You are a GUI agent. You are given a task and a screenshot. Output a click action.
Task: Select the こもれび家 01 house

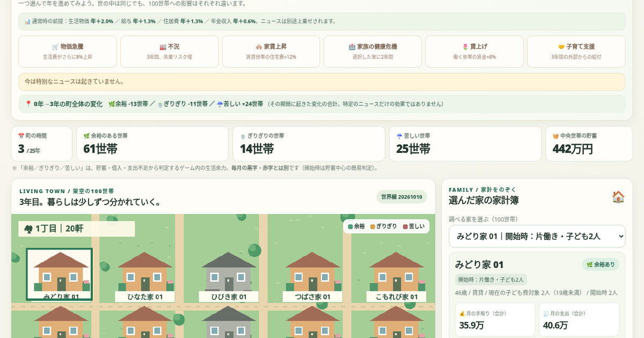click(397, 276)
